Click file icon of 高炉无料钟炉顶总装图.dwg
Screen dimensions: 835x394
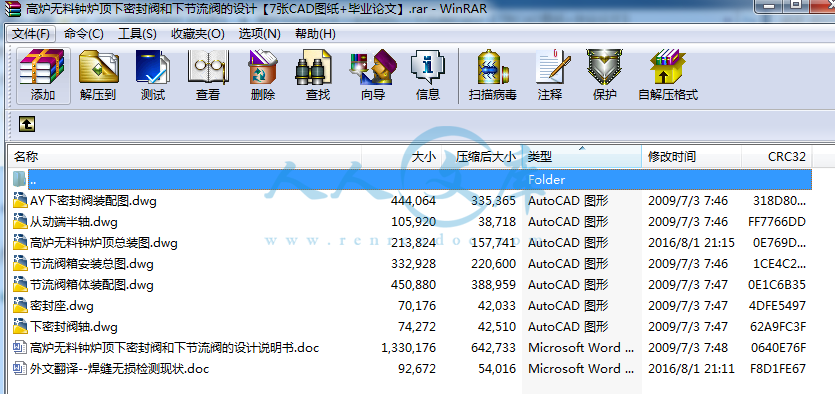pyautogui.click(x=20, y=243)
